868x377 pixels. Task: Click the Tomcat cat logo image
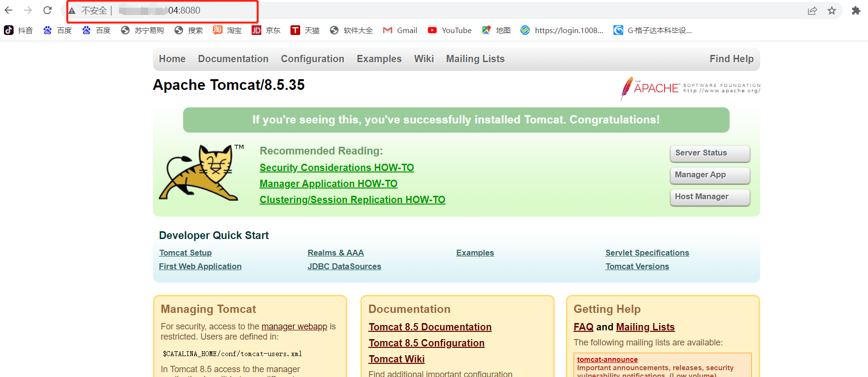coord(201,172)
